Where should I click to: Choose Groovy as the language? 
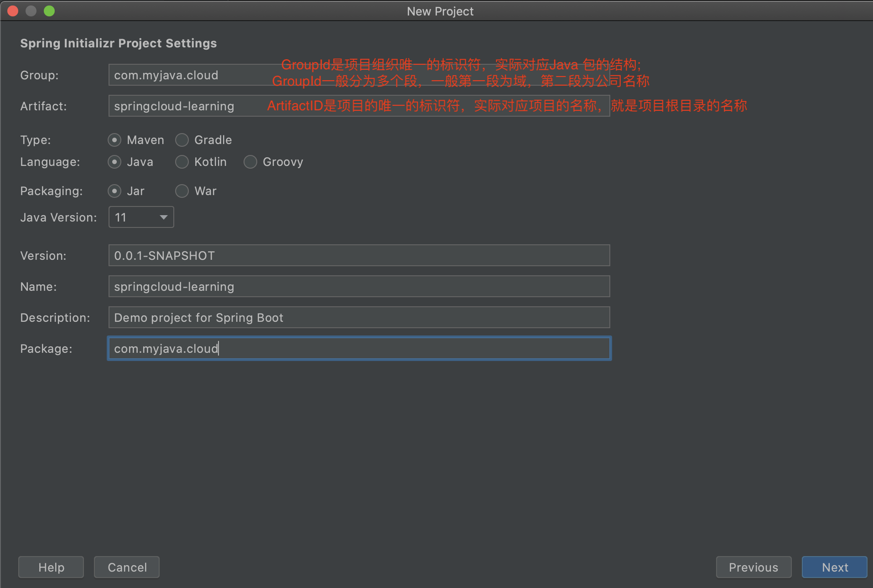click(x=250, y=162)
